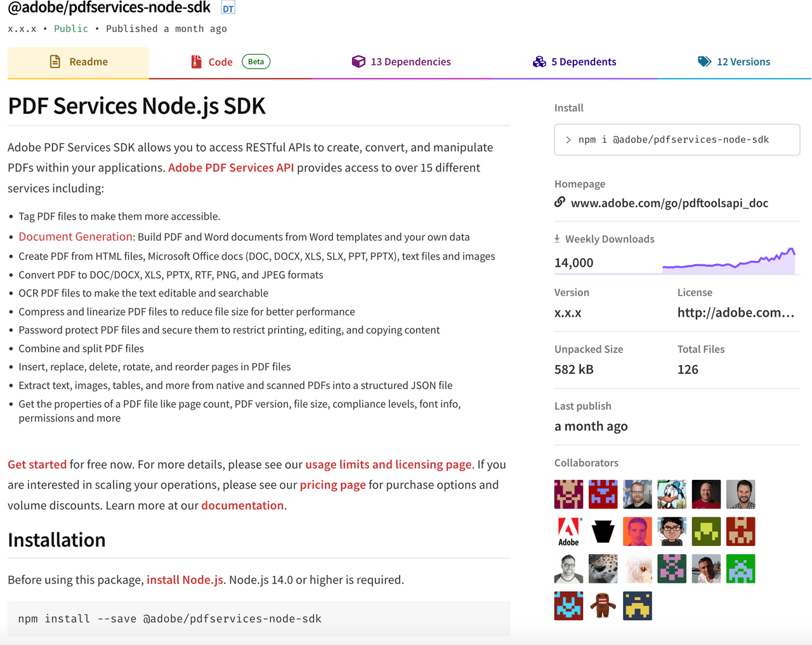The height and width of the screenshot is (645, 812).
Task: Click the npm install --save code block
Action: click(x=259, y=618)
